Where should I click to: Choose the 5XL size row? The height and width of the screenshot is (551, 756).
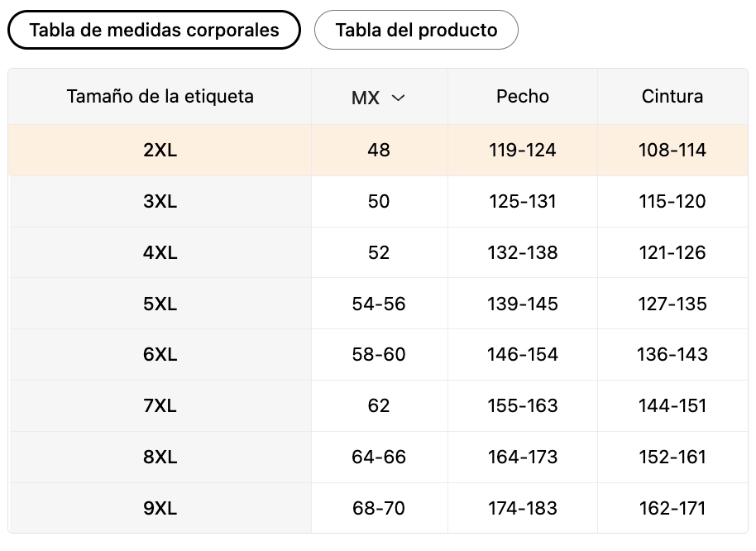pyautogui.click(x=160, y=304)
